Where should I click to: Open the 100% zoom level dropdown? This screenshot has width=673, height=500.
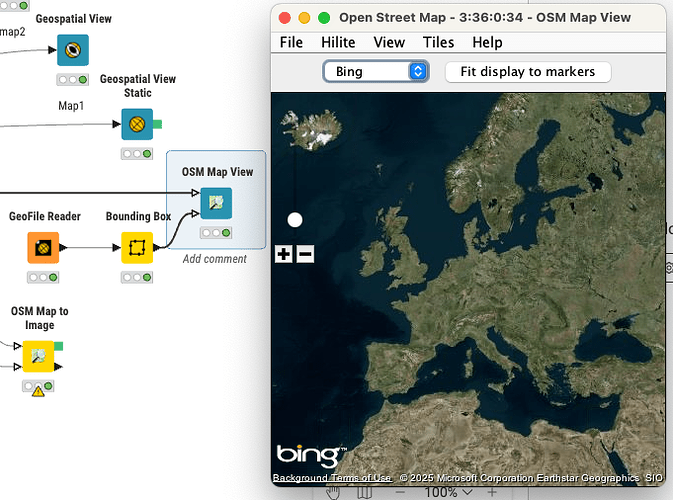pos(448,492)
